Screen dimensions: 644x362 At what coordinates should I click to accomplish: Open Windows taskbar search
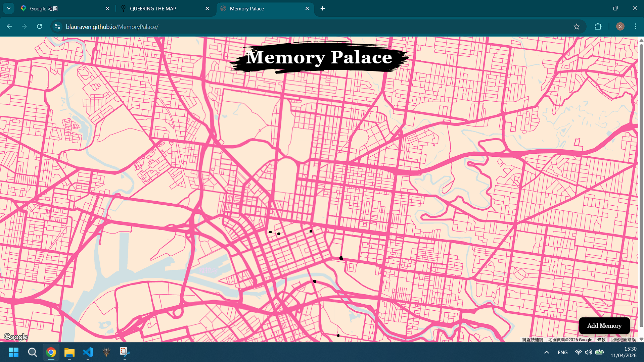(x=32, y=352)
